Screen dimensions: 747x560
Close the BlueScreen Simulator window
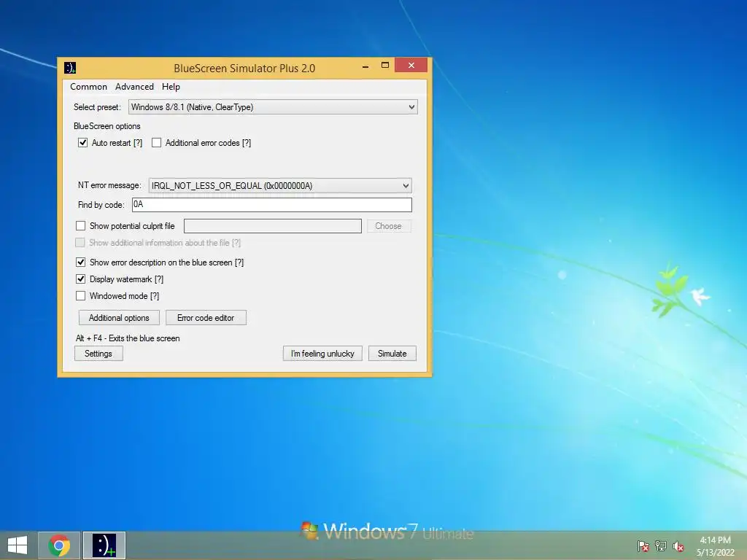coord(411,65)
